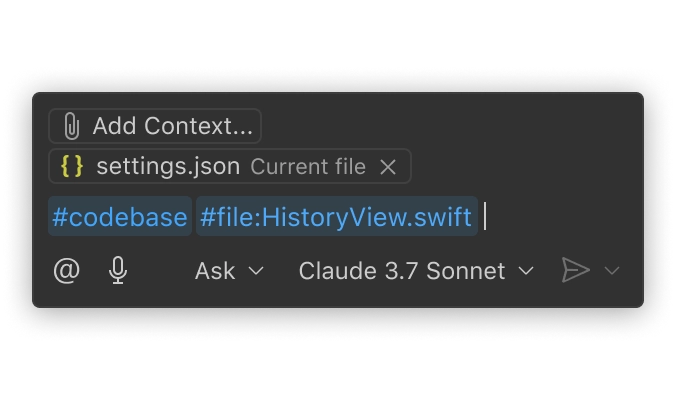Place cursor after HistoryView.swift in the prompt

484,217
